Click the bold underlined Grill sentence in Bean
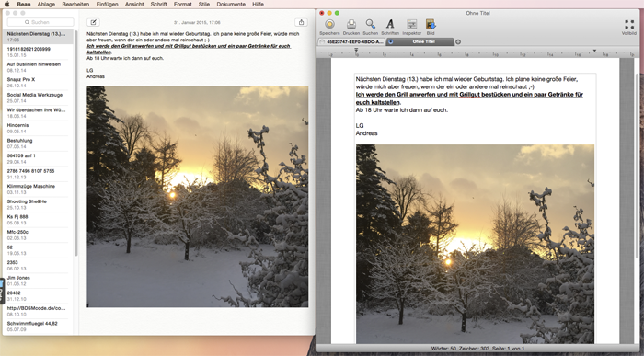The image size is (644, 356). (x=469, y=98)
